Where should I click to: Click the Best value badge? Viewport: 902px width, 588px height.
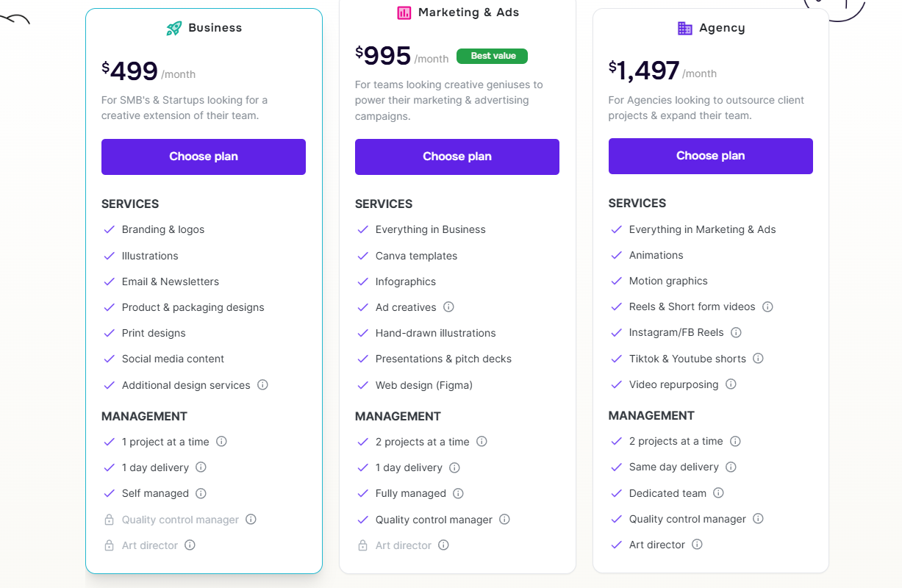(x=492, y=56)
